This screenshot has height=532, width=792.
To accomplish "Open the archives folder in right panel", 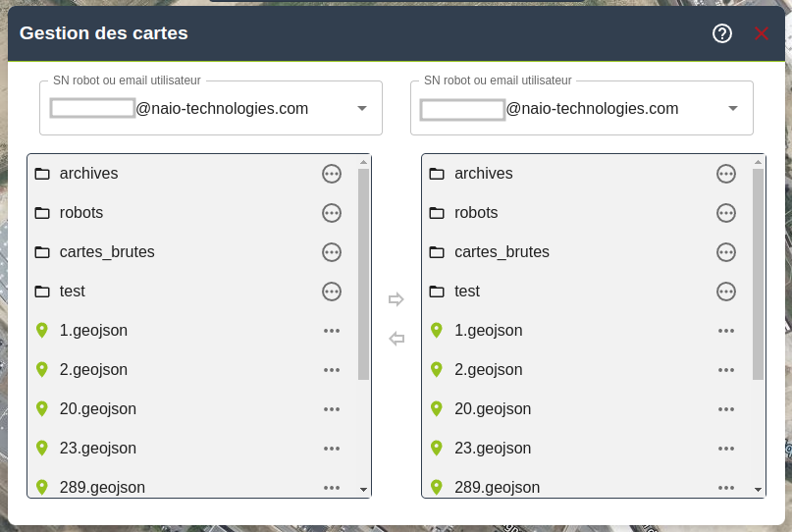I will tap(483, 174).
